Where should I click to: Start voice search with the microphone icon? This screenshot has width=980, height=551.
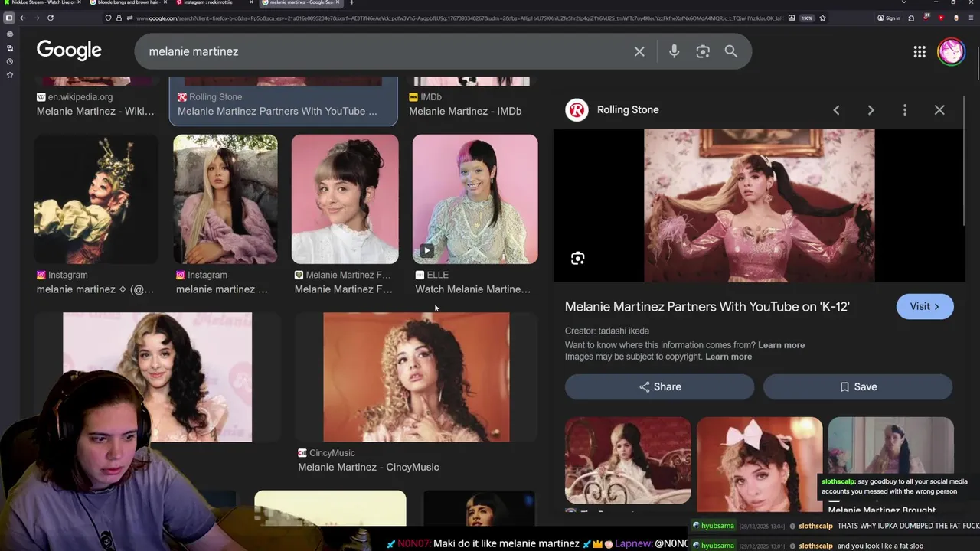click(x=674, y=51)
